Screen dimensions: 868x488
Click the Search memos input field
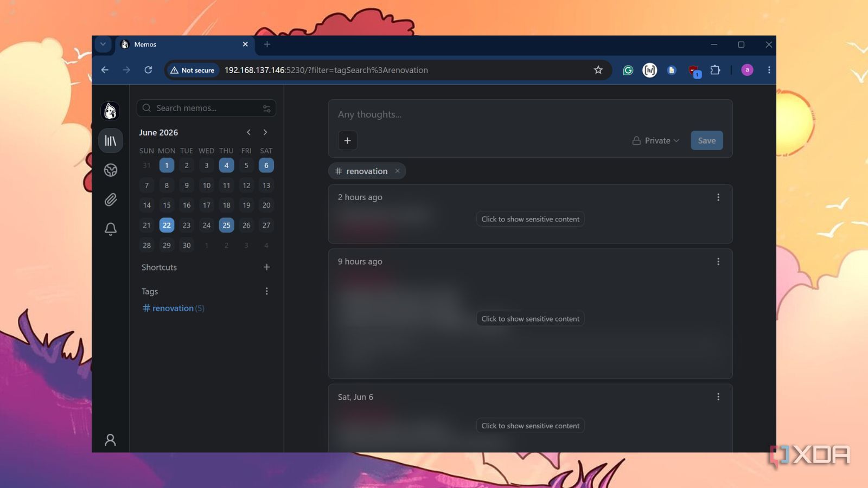point(206,108)
